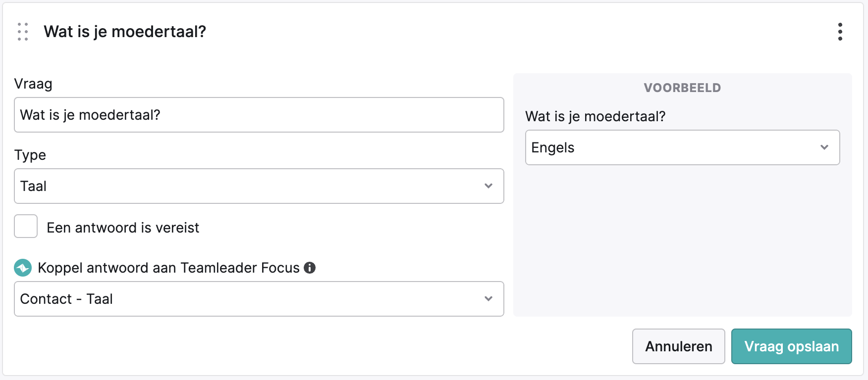Viewport: 868px width, 380px height.
Task: Click the 'Koppel antwoord aan Teamleader Focus' label
Action: 168,268
